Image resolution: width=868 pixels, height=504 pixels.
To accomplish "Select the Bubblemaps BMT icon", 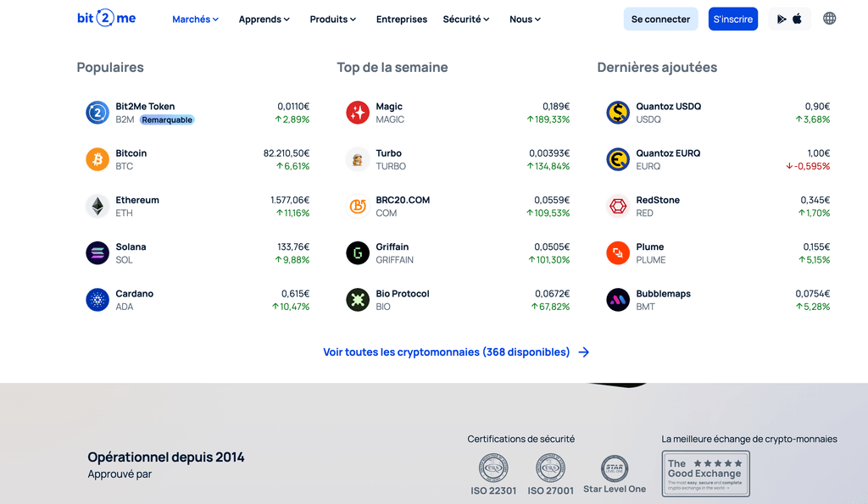I will (617, 299).
